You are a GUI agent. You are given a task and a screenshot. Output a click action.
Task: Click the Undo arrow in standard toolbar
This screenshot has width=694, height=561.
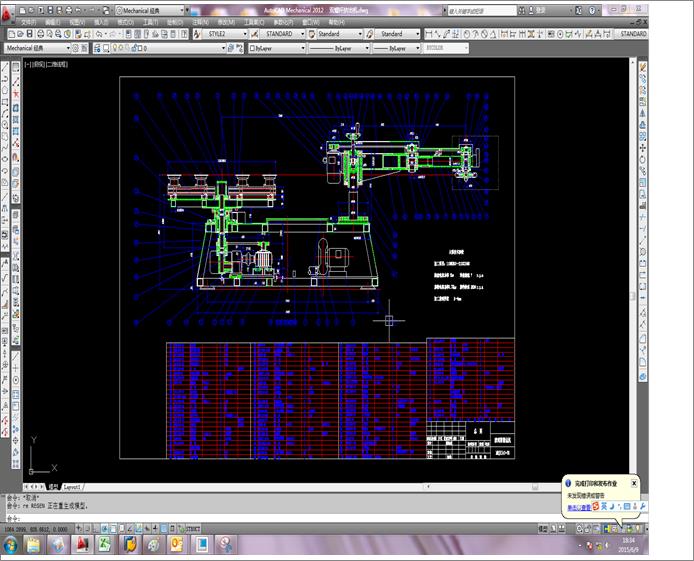(x=100, y=34)
